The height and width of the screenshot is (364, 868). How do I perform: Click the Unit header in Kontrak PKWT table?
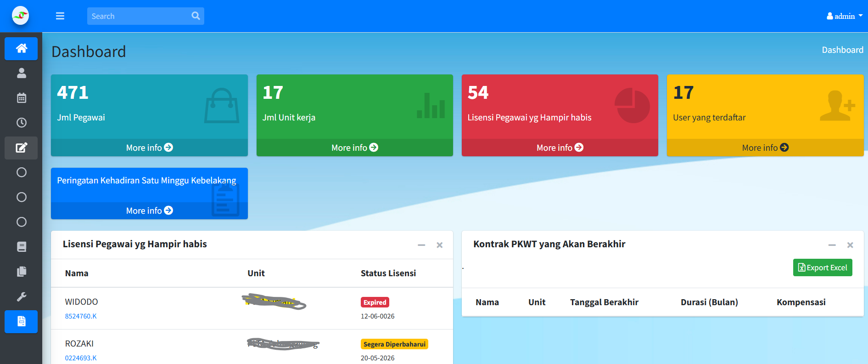(537, 302)
